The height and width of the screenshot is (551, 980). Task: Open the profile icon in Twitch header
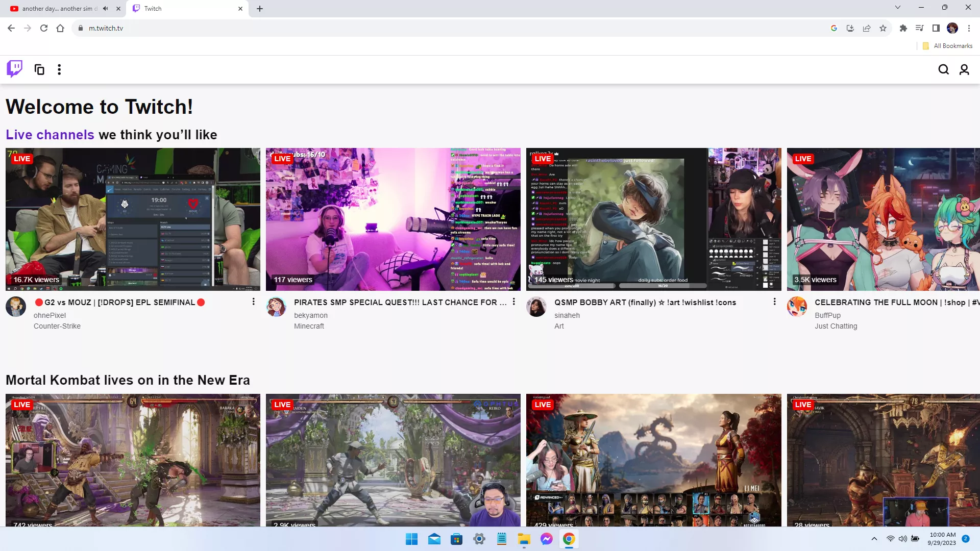point(964,69)
